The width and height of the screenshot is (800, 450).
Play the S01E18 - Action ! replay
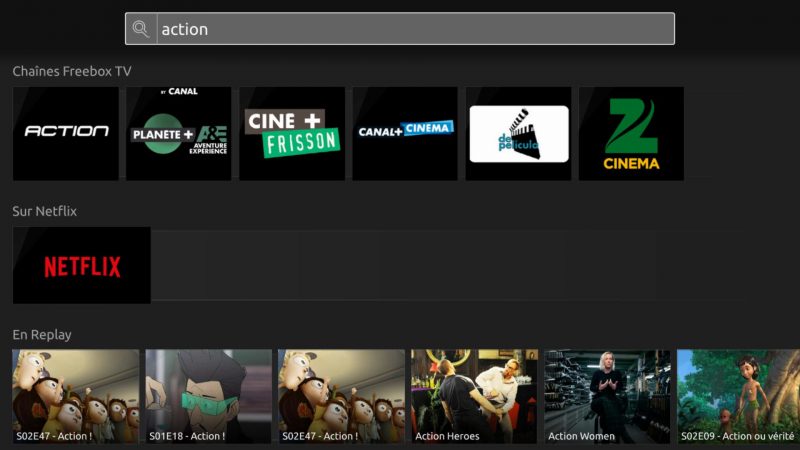[209, 396]
